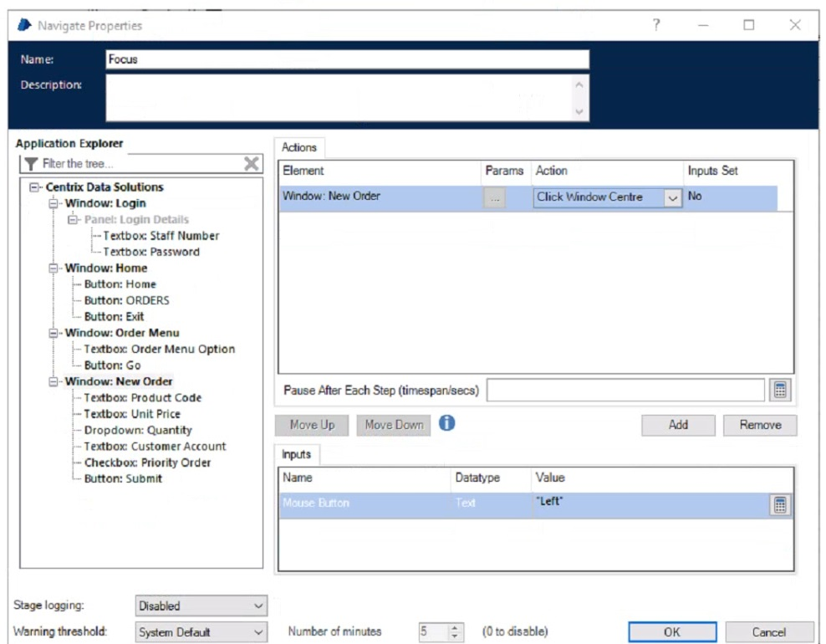Click the Description box scrollbar down arrow
This screenshot has height=644, width=826.
(x=579, y=110)
